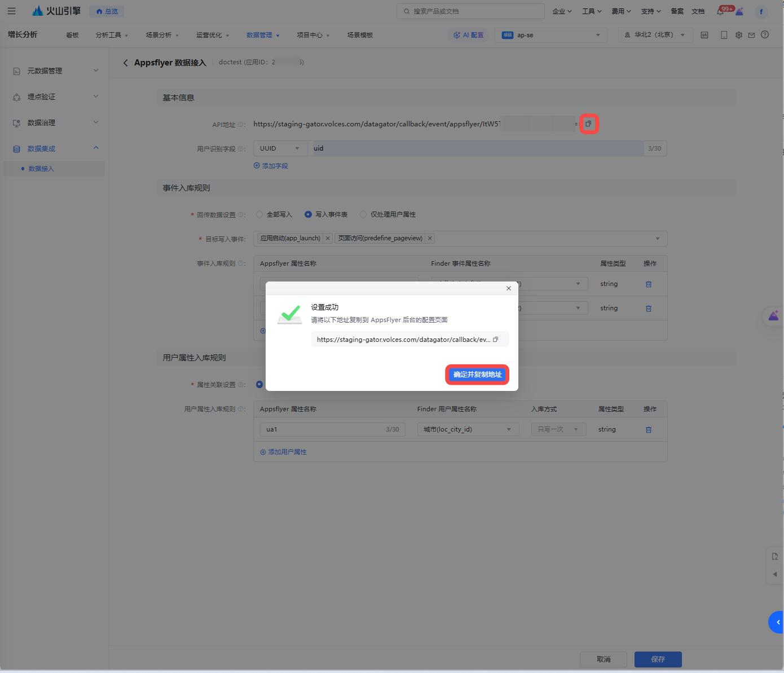This screenshot has width=784, height=673.
Task: Click 确定并复制地址 button
Action: (477, 375)
